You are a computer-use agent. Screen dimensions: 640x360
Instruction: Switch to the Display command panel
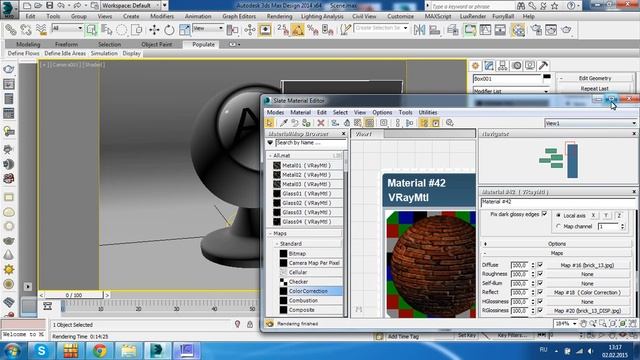(x=530, y=66)
